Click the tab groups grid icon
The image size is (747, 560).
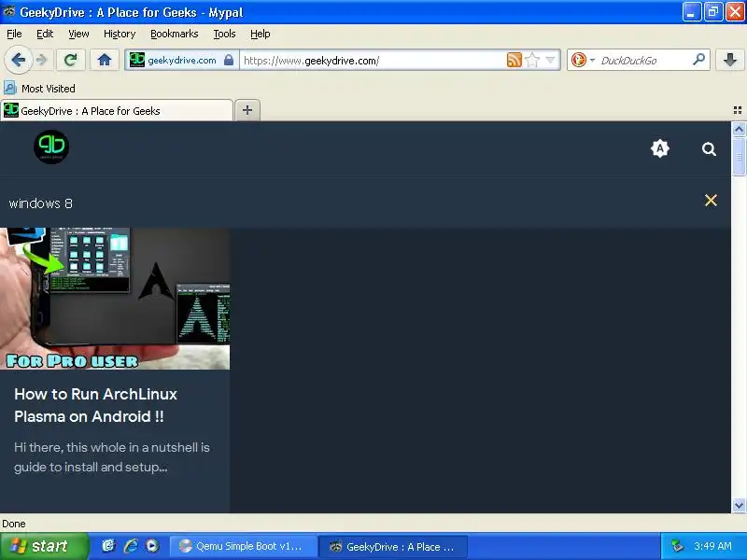click(x=738, y=110)
